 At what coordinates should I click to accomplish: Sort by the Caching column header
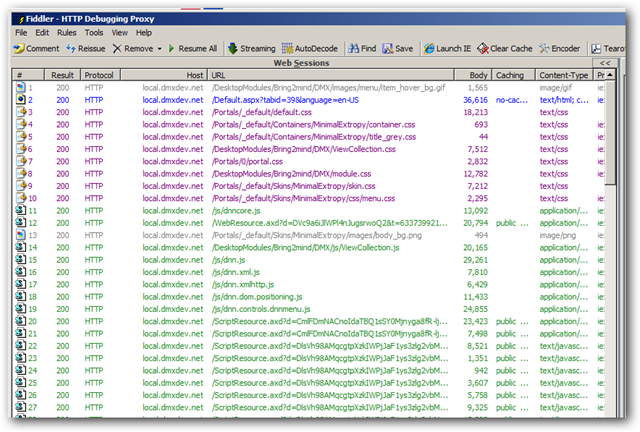coord(513,75)
